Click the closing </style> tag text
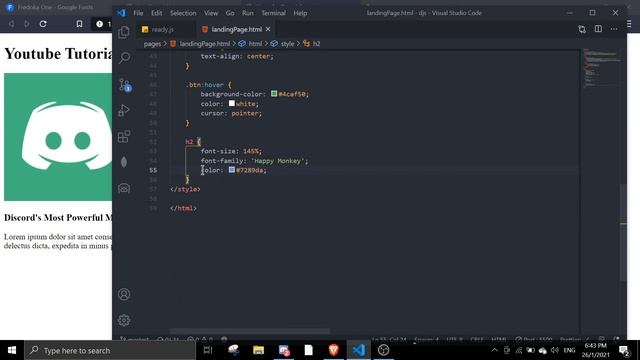 tap(185, 189)
